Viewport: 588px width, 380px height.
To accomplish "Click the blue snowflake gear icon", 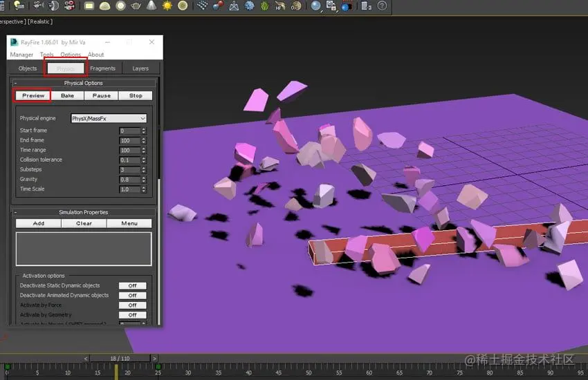I will [x=249, y=6].
